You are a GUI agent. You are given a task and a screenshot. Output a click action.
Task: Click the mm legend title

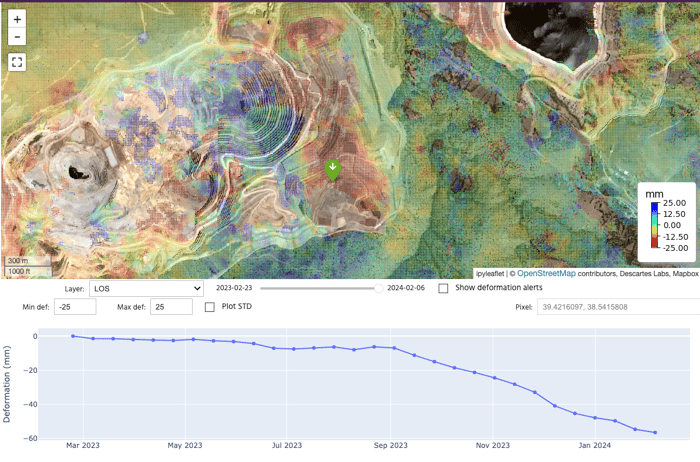pyautogui.click(x=654, y=194)
